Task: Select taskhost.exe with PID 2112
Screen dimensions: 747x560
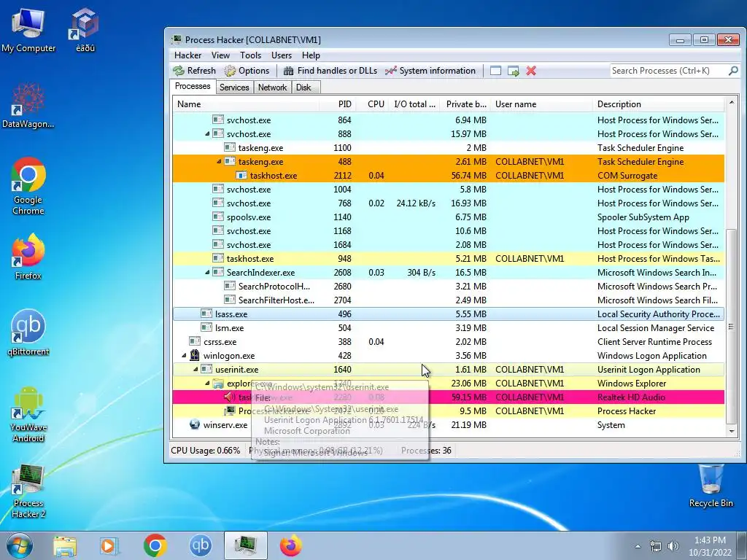Action: tap(449, 176)
